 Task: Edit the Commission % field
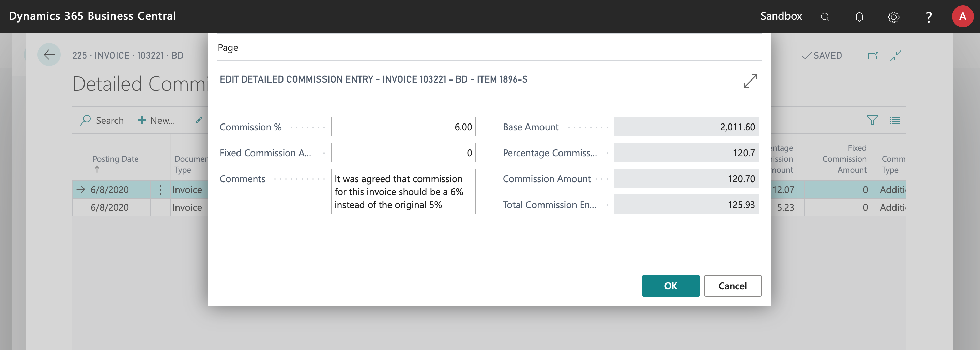point(403,127)
